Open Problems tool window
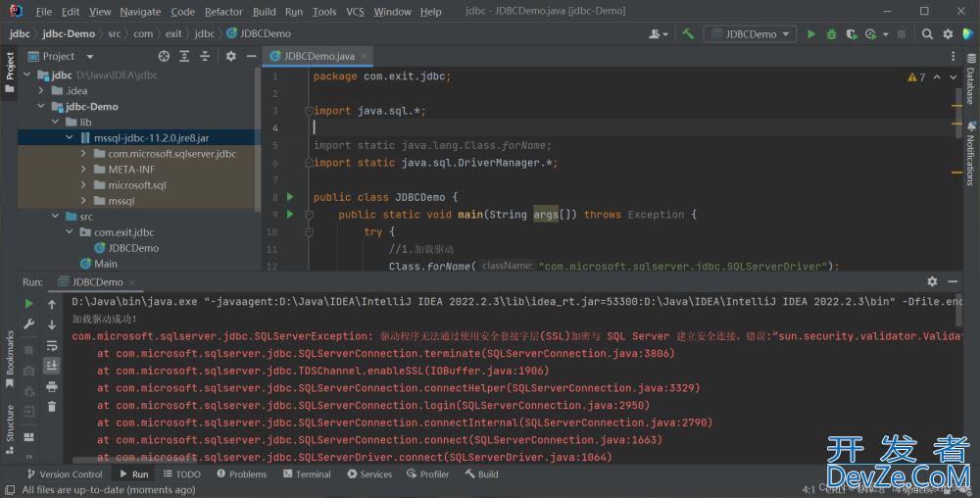 242,474
